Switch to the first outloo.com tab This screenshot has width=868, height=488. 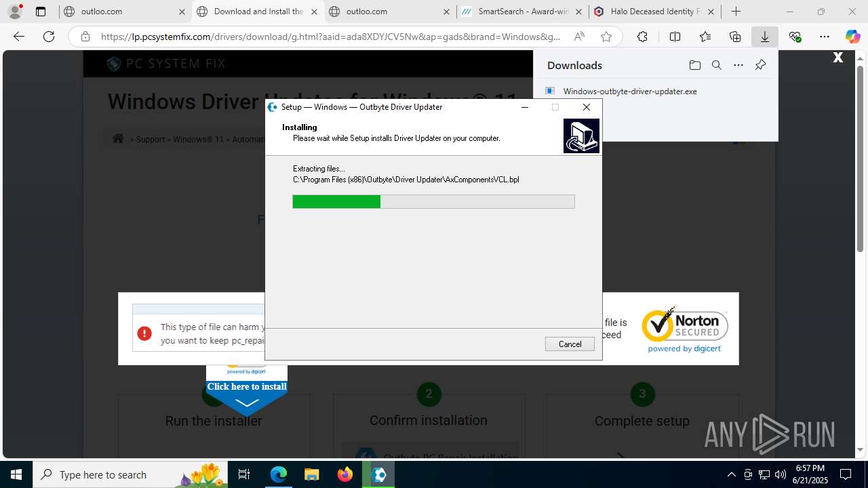pos(123,12)
